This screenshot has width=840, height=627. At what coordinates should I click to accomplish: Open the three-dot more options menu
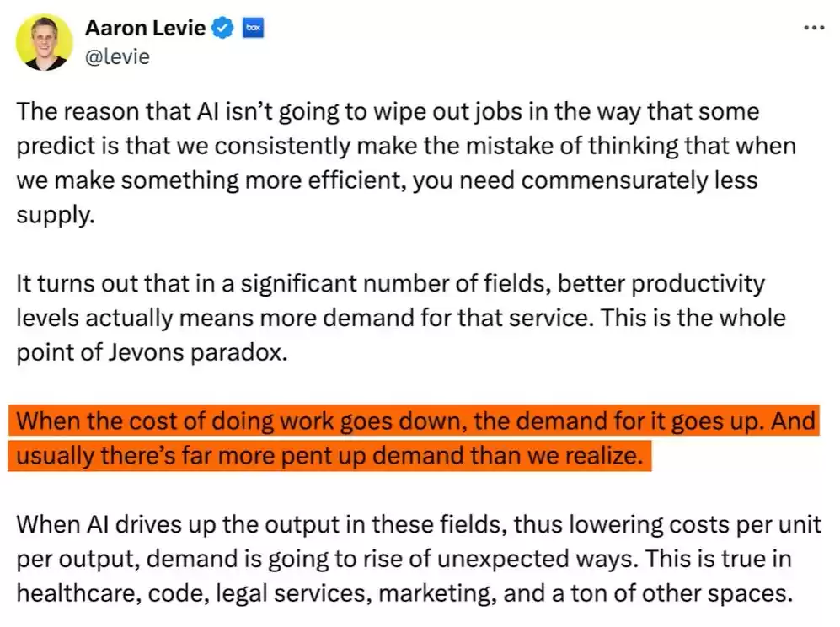tap(813, 27)
